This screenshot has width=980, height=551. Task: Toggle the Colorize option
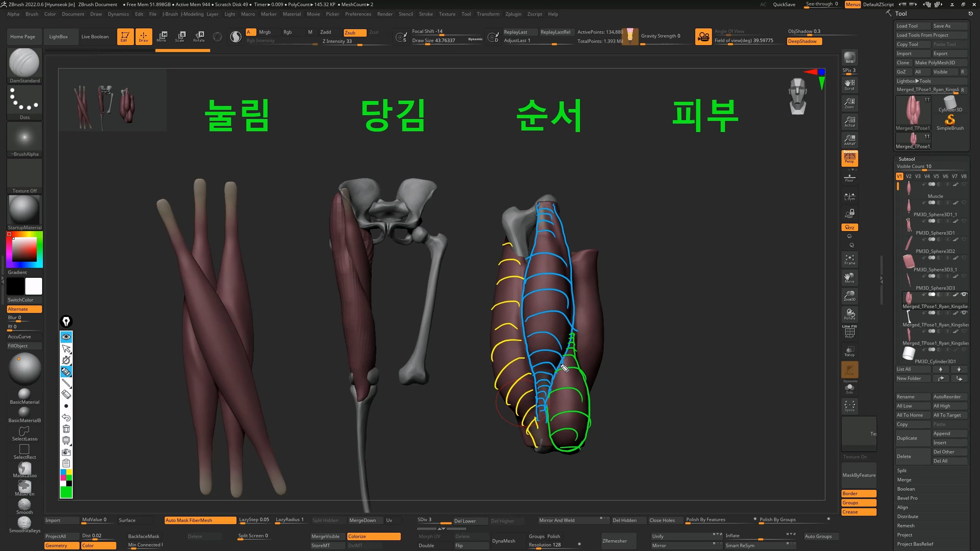373,536
